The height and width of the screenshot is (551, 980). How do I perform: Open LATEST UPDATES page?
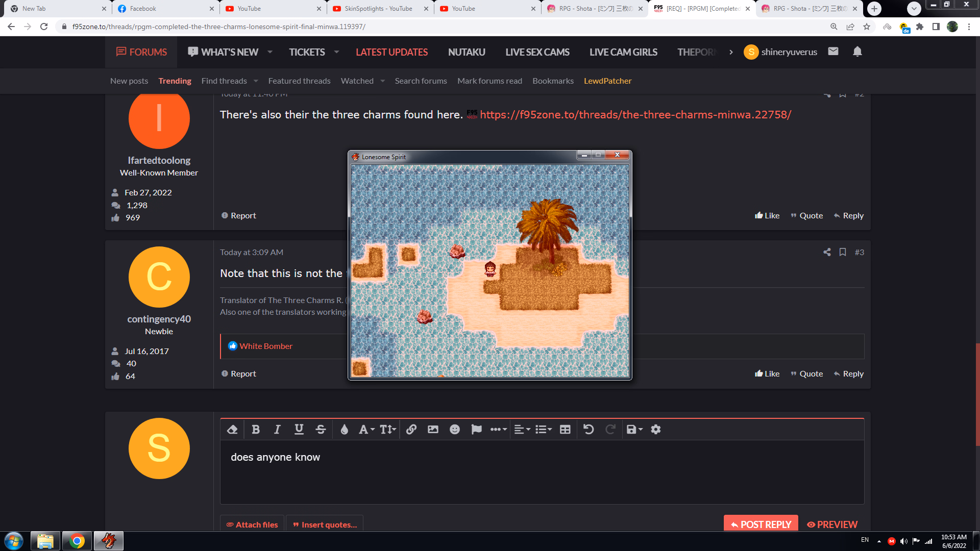[x=391, y=52]
